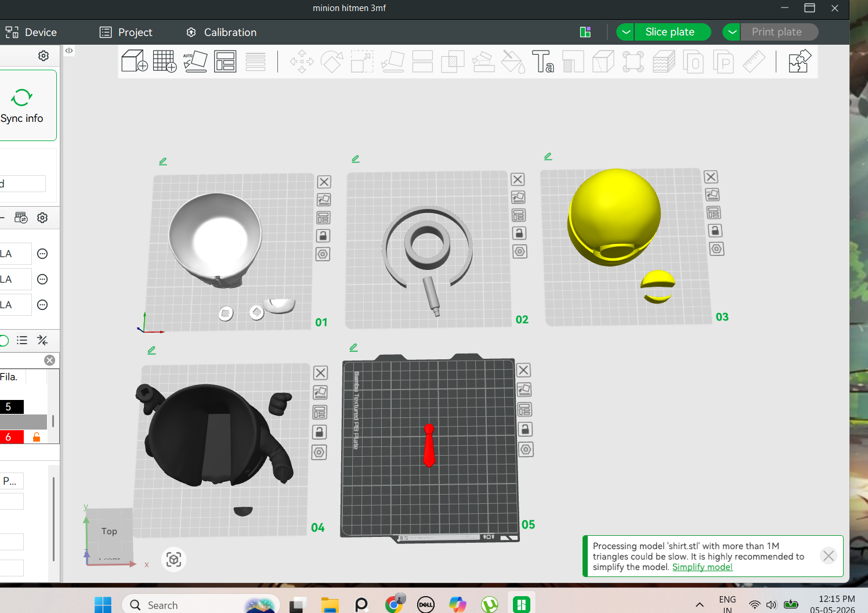The height and width of the screenshot is (613, 868).
Task: Edit plate 05 name with pencil icon
Action: 353,347
